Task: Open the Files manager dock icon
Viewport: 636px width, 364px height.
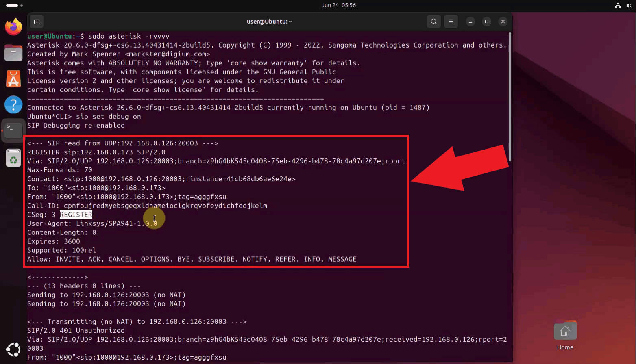Action: (x=13, y=53)
